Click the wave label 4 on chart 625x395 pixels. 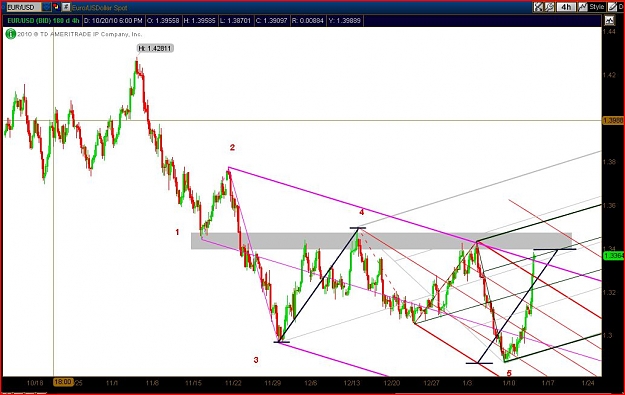pyautogui.click(x=362, y=212)
